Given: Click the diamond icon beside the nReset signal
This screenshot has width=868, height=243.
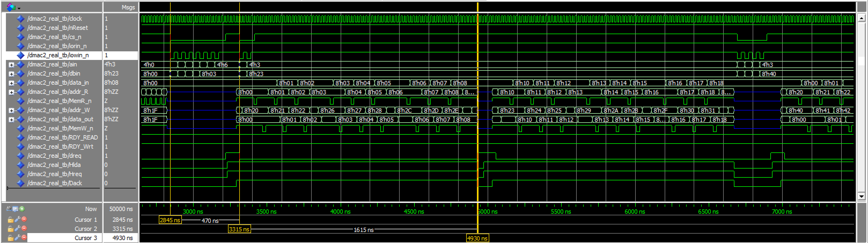Looking at the screenshot, I should click(x=21, y=28).
